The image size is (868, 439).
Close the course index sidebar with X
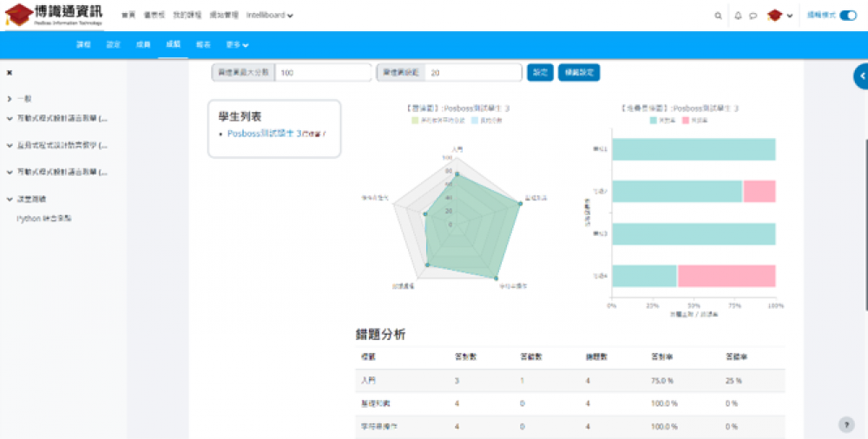click(10, 73)
